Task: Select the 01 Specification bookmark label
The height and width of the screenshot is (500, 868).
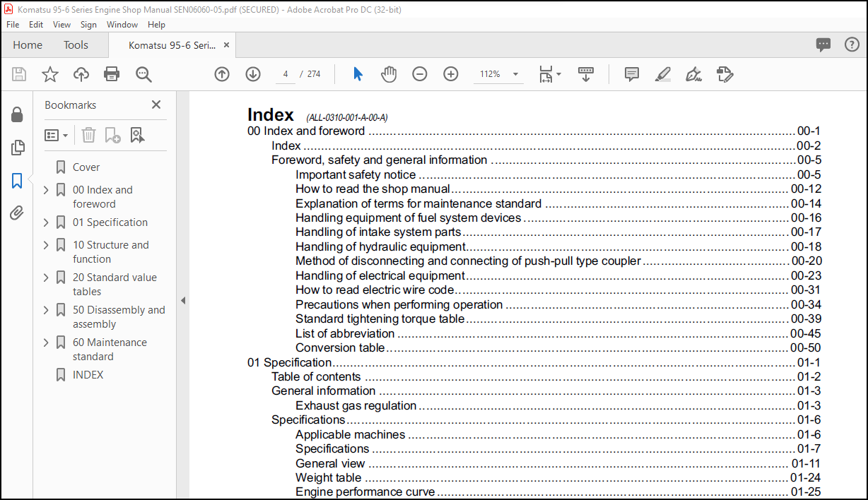Action: coord(110,222)
